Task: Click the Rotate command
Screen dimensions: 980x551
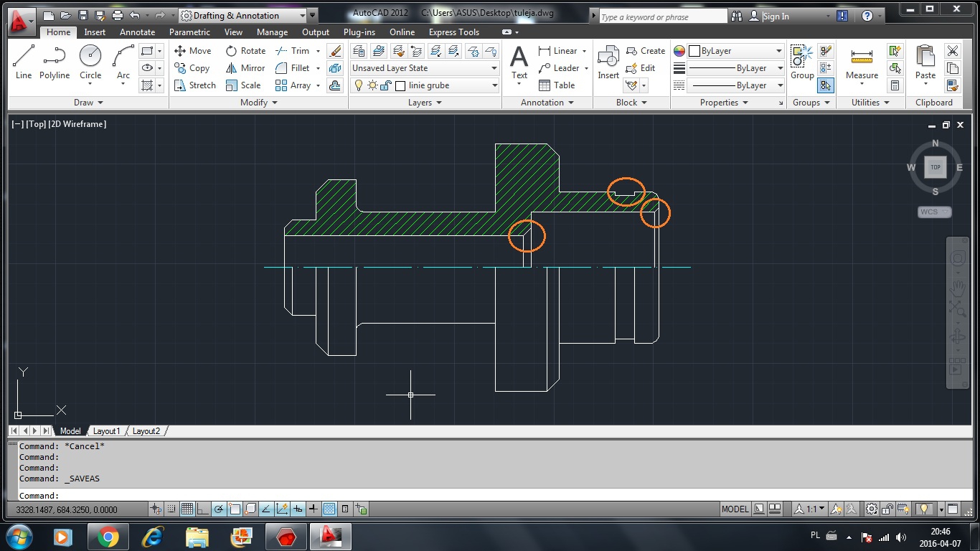Action: (245, 51)
